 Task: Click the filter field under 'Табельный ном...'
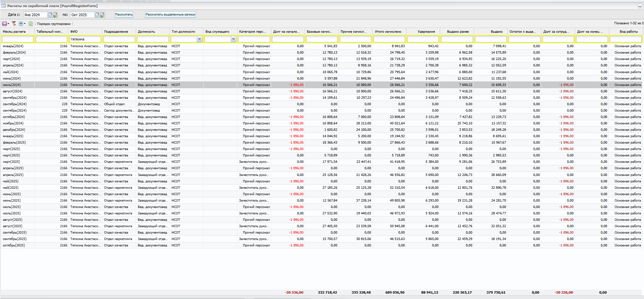(x=52, y=39)
